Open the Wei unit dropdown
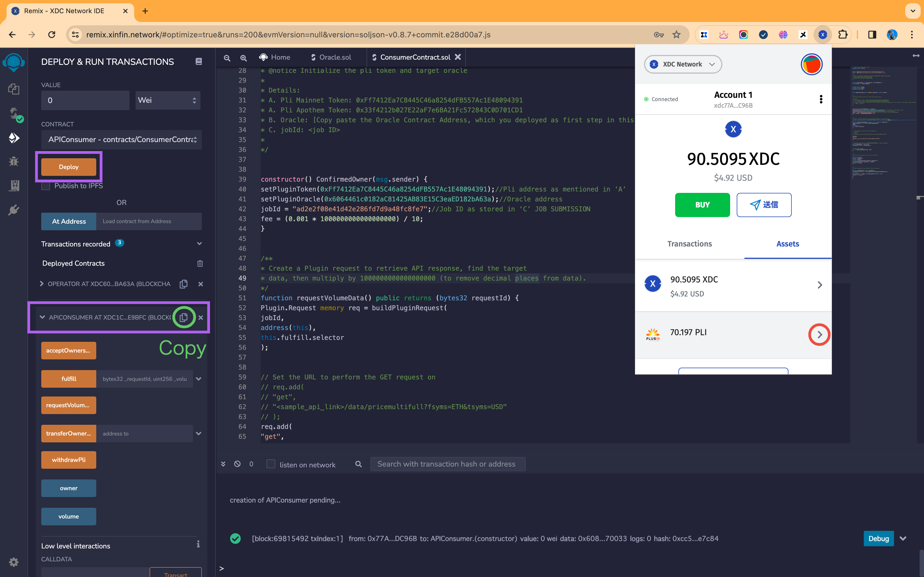Image resolution: width=924 pixels, height=577 pixels. point(168,100)
